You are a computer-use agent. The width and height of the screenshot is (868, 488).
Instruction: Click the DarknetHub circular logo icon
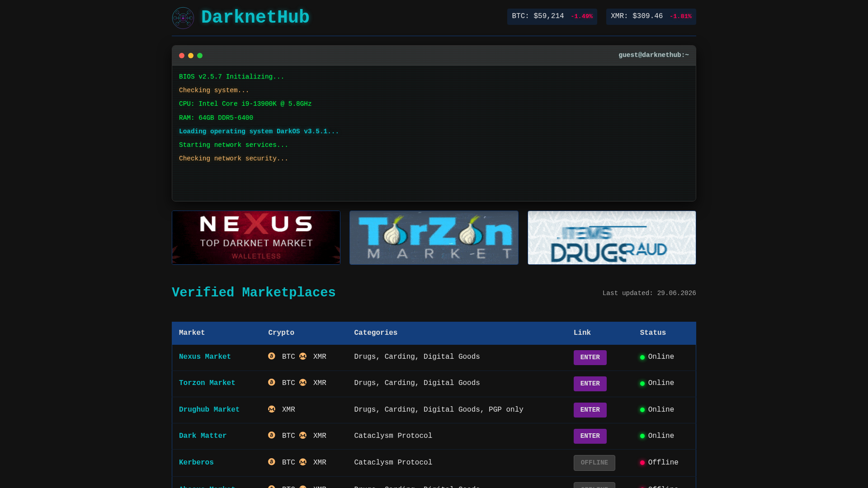(183, 18)
